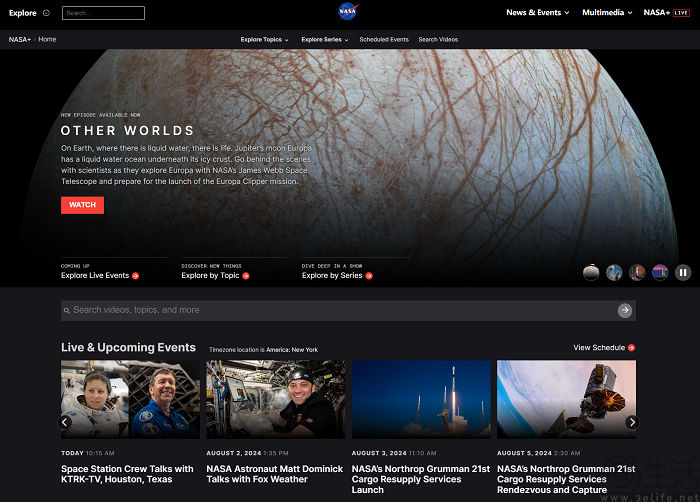Screen dimensions: 700x502
Task: Select second hero carousel slide thumbnail
Action: pyautogui.click(x=614, y=272)
